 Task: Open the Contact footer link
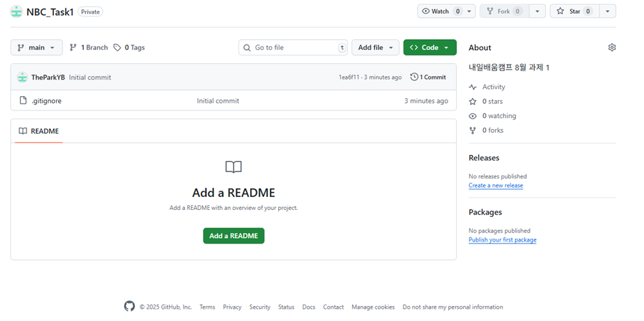[x=333, y=307]
